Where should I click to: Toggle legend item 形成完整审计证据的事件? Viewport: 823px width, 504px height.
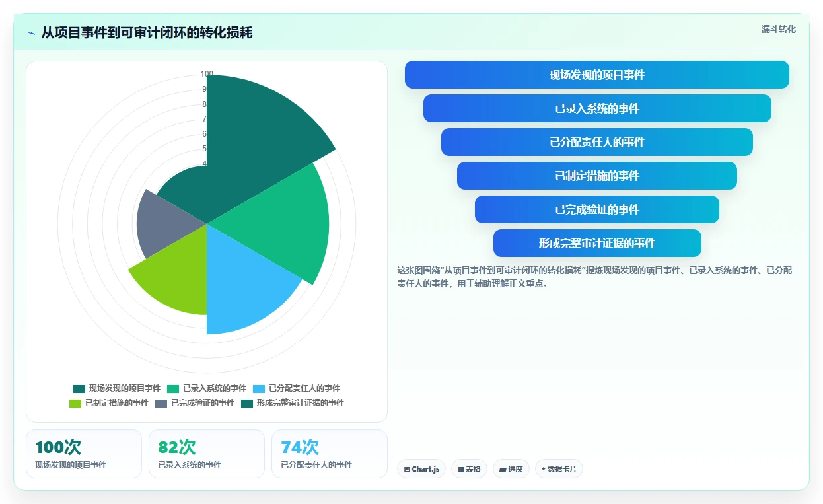[292, 403]
